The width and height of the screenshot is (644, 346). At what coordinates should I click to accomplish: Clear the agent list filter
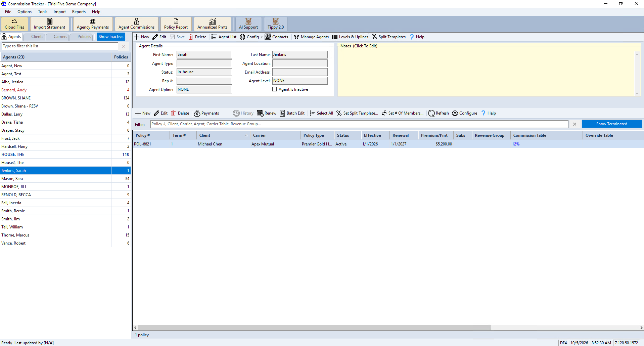coord(124,46)
